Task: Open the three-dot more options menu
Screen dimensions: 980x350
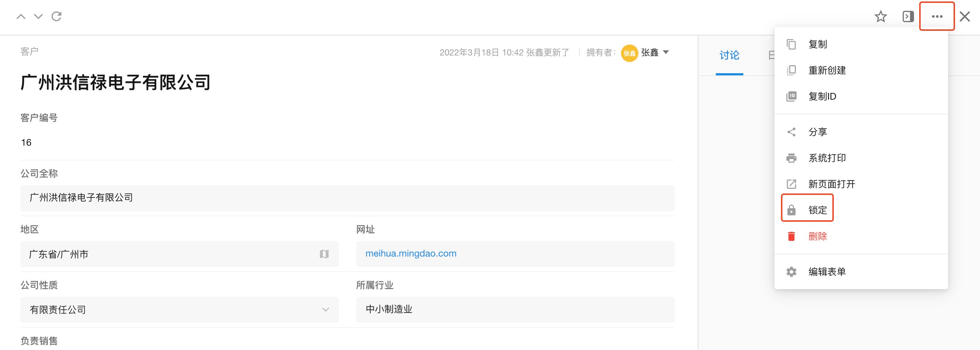Action: click(937, 16)
